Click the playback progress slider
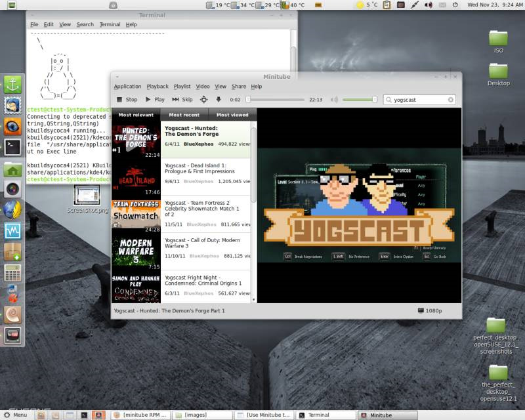Viewport: 525px width, 420px height. pyautogui.click(x=276, y=100)
